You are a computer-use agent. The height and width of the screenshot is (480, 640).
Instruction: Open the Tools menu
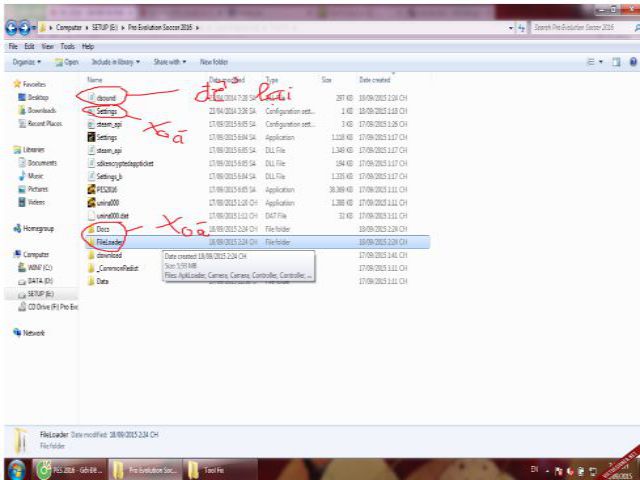point(68,47)
